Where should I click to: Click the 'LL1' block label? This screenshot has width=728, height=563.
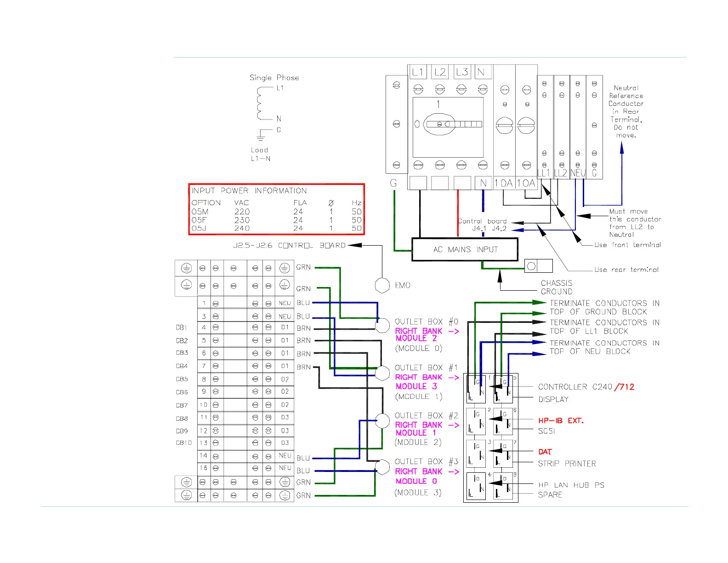pyautogui.click(x=544, y=173)
